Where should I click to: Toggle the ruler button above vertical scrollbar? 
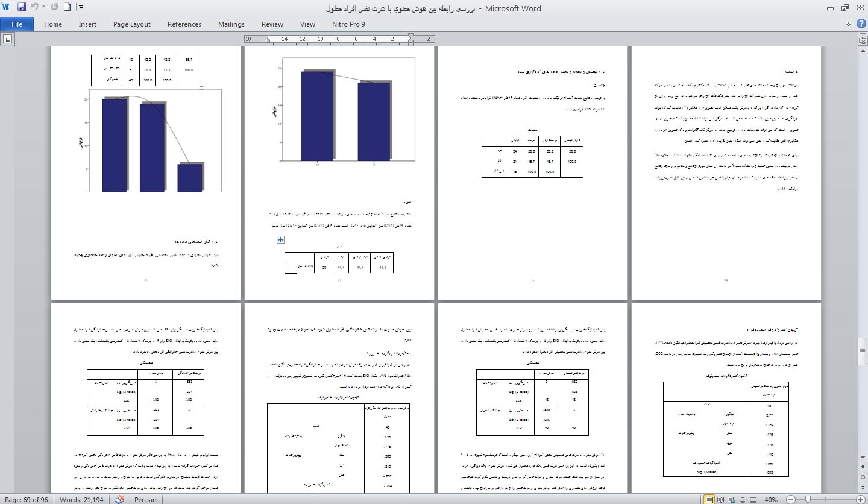pos(863,40)
